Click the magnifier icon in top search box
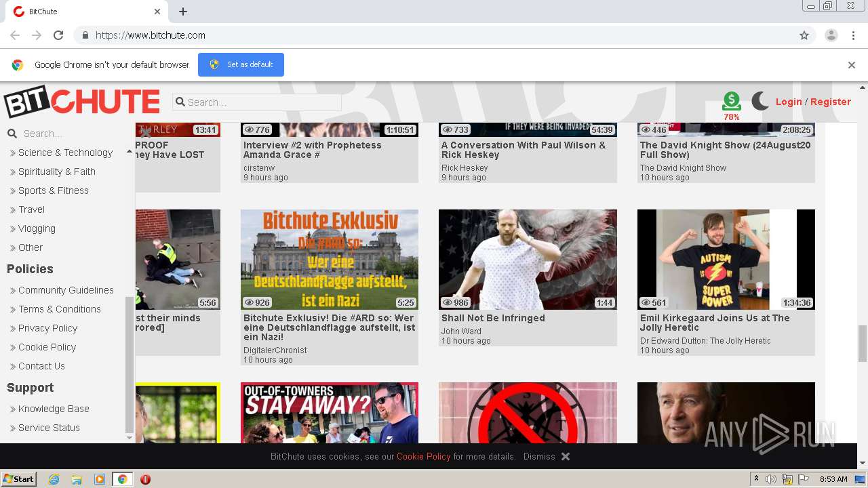 point(180,102)
